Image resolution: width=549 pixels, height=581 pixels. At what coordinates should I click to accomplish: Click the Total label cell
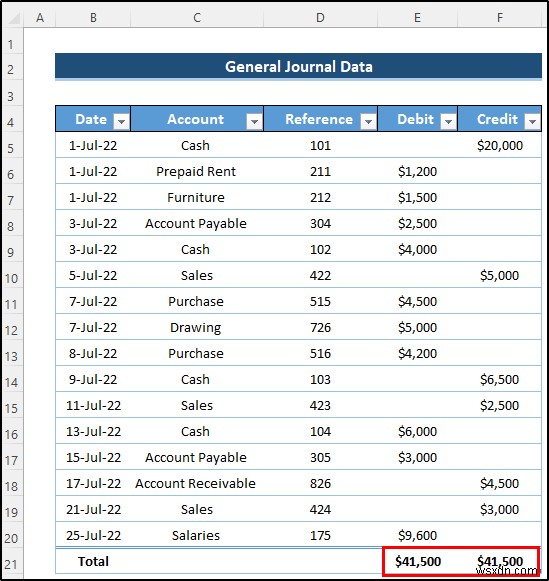[x=93, y=561]
